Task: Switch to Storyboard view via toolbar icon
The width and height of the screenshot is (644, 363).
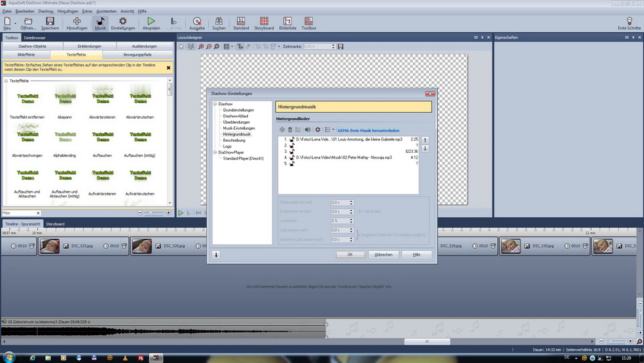Action: tap(264, 24)
